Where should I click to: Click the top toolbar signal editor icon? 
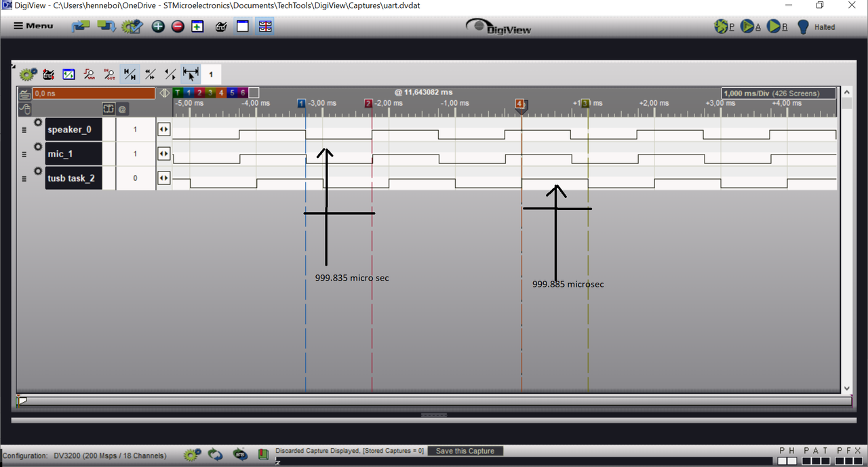(x=221, y=26)
